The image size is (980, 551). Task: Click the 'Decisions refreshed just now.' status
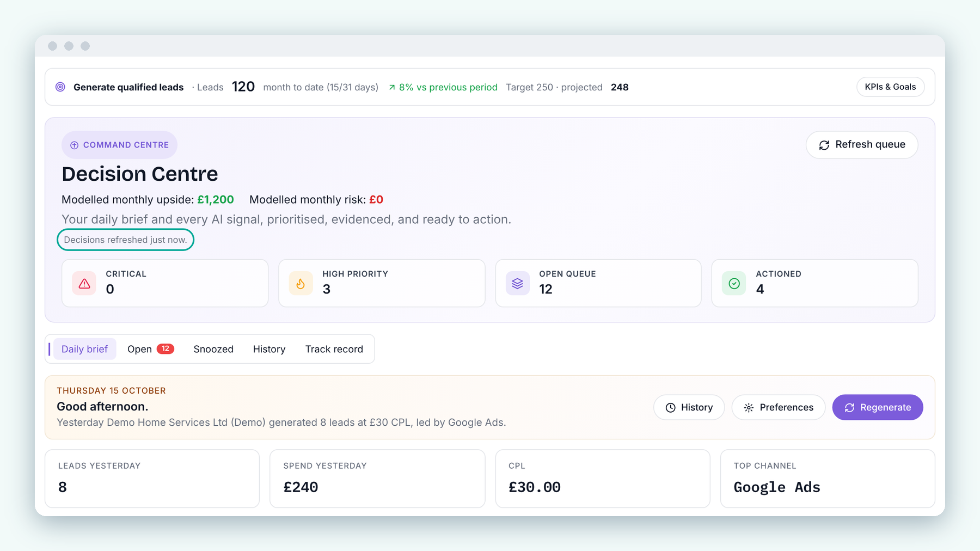click(125, 240)
